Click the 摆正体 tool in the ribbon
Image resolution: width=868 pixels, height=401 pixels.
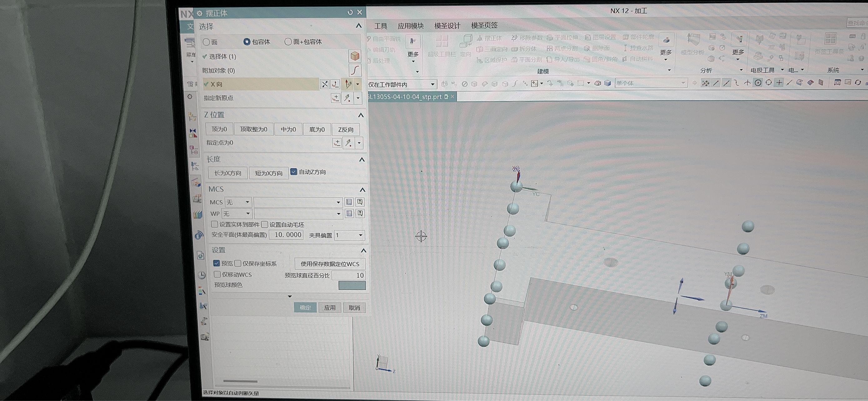pos(490,38)
